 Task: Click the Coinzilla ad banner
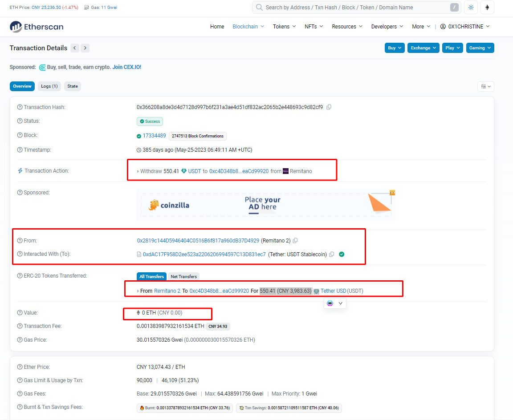click(266, 205)
